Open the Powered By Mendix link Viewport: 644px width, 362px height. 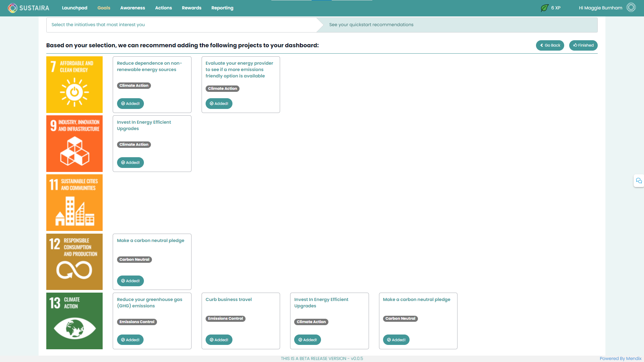pyautogui.click(x=620, y=358)
